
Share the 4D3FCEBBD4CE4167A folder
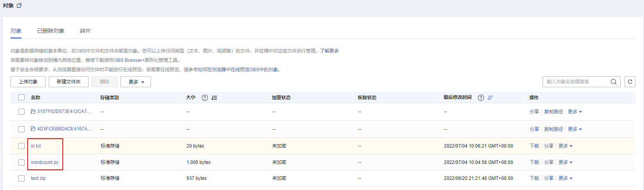[x=534, y=129]
